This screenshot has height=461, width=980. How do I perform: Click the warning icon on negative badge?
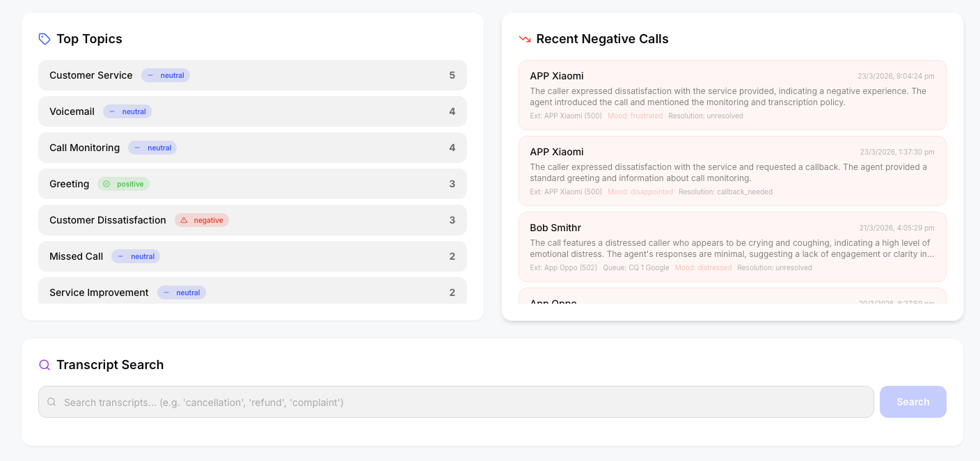tap(184, 220)
